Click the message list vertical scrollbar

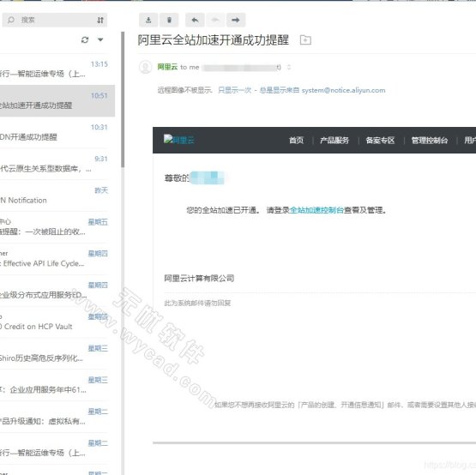[x=123, y=99]
